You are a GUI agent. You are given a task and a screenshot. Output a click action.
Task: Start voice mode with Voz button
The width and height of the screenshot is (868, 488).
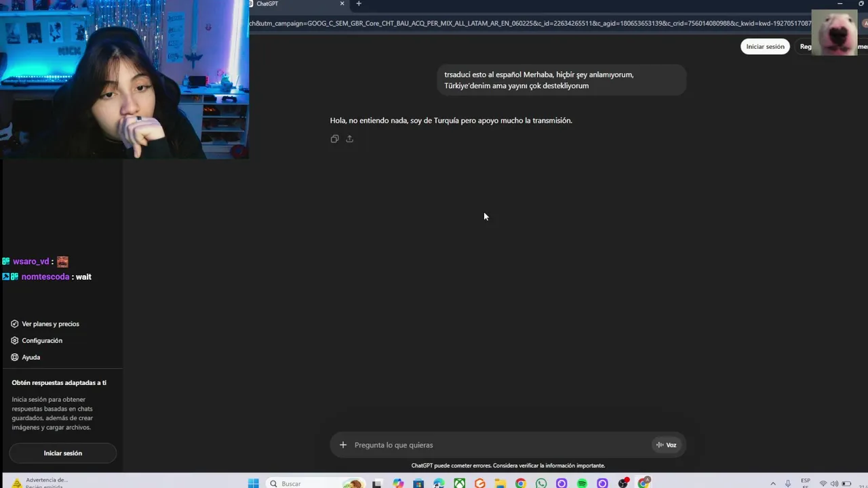tap(666, 445)
